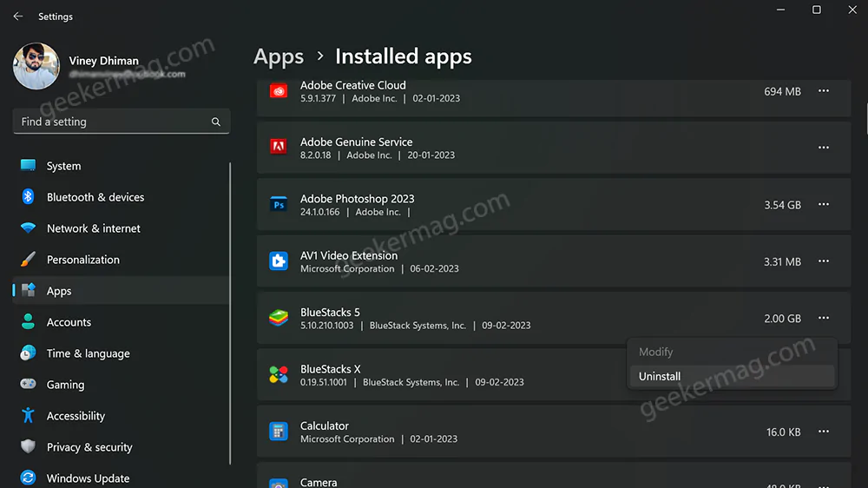Screen dimensions: 868x488
Task: Click the sidebar navigation scrollbar
Action: (230, 313)
